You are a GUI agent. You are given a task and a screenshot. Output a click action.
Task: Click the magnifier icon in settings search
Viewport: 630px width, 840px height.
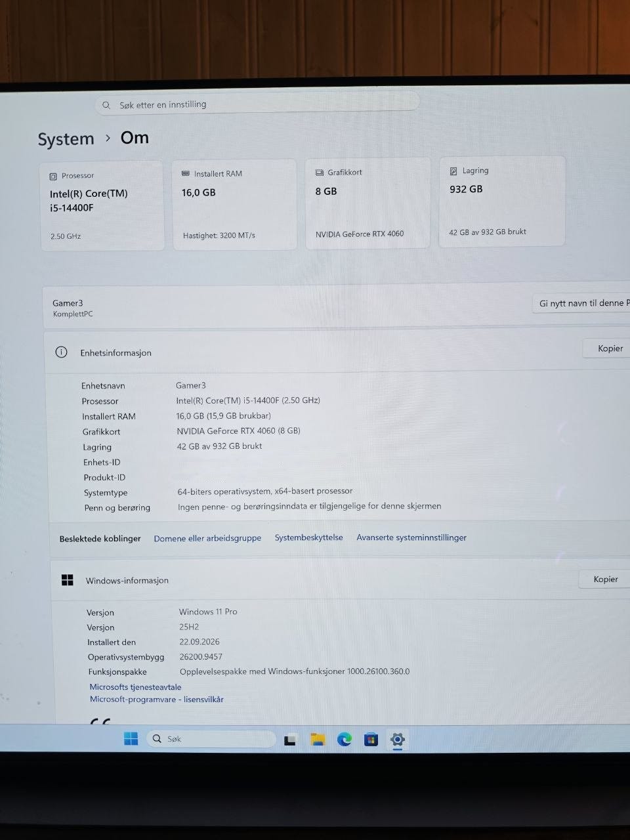(x=106, y=105)
